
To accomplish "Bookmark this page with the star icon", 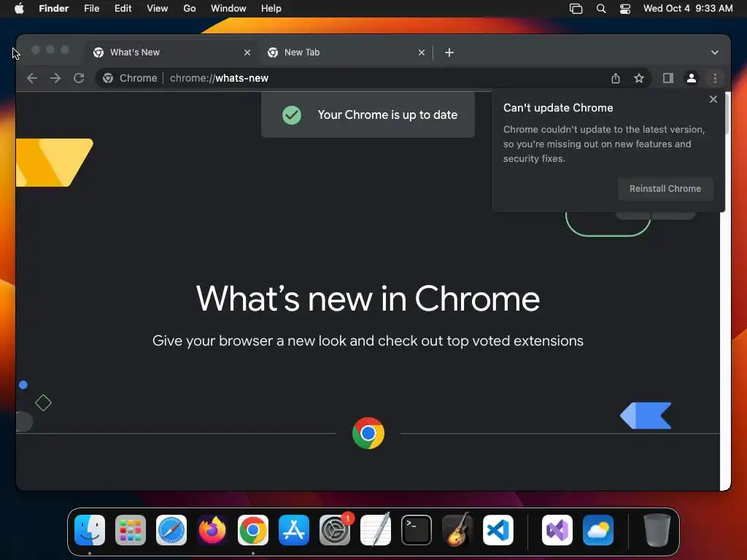I will coord(639,78).
